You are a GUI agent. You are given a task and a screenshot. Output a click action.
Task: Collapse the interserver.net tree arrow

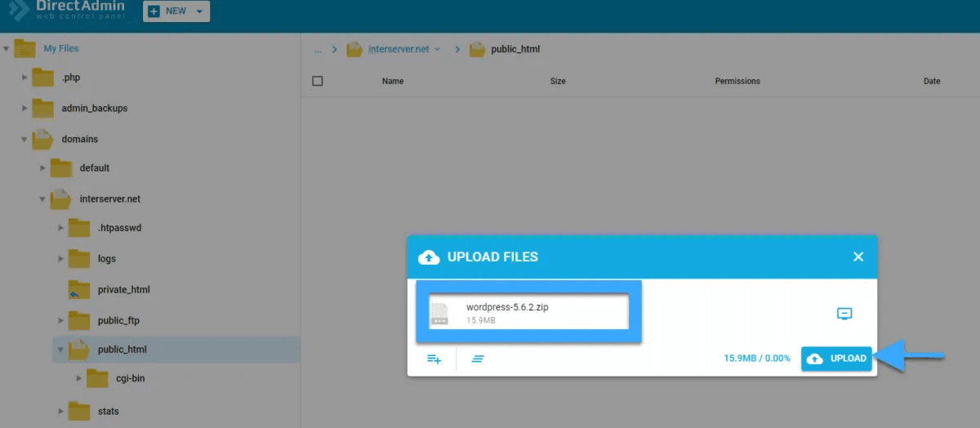(42, 198)
